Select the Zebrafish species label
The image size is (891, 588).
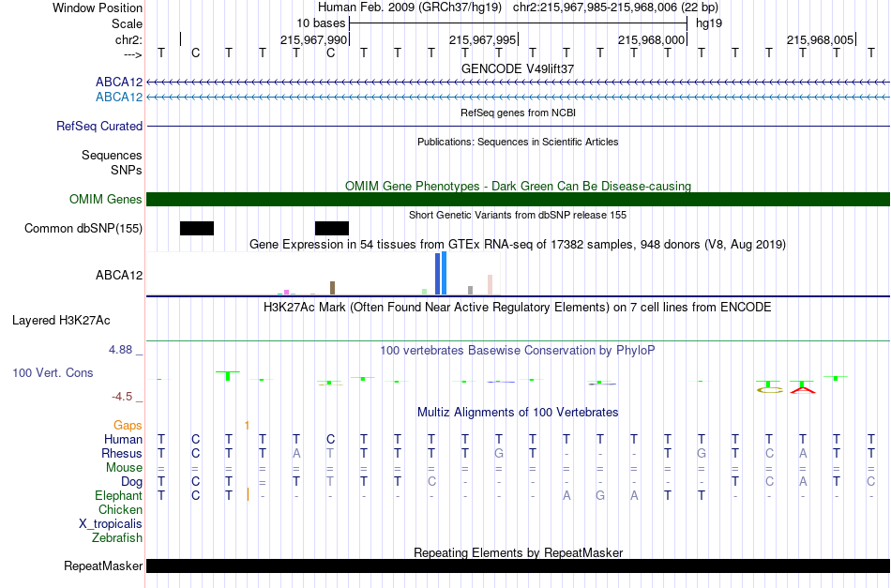tap(117, 537)
